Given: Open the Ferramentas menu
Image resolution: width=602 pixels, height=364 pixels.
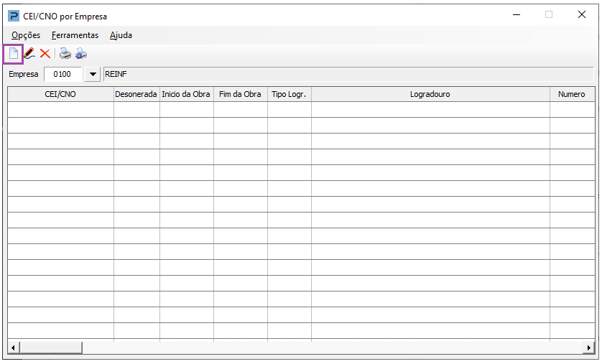Looking at the screenshot, I should click(75, 35).
